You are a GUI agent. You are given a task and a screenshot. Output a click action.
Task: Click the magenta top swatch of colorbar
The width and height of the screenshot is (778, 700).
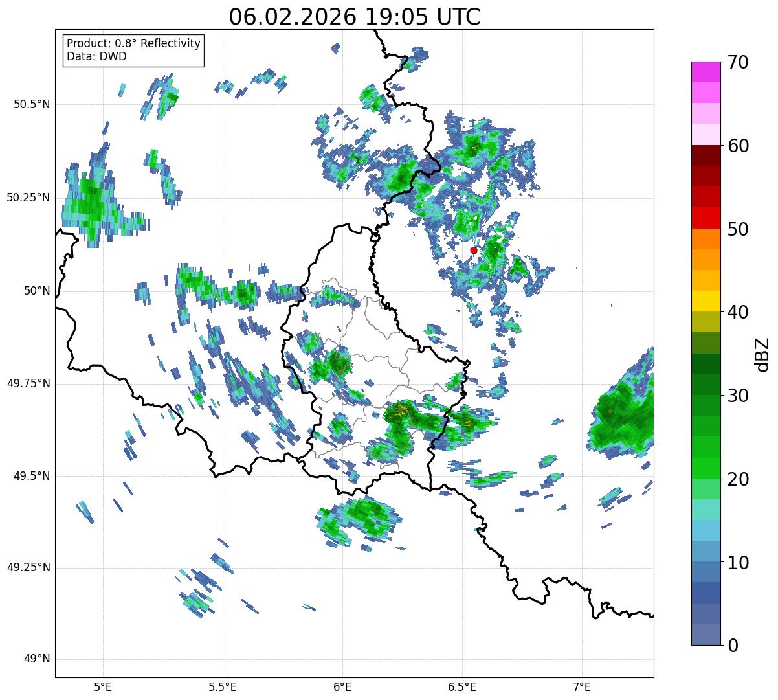[x=706, y=72]
